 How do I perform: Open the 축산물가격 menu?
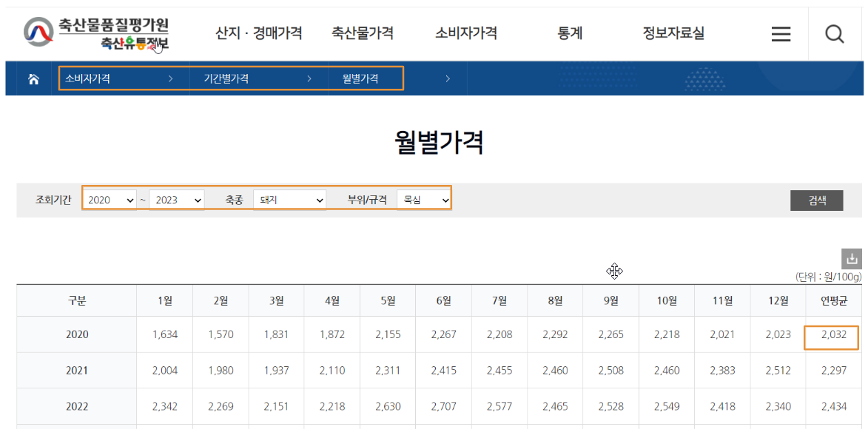point(362,33)
